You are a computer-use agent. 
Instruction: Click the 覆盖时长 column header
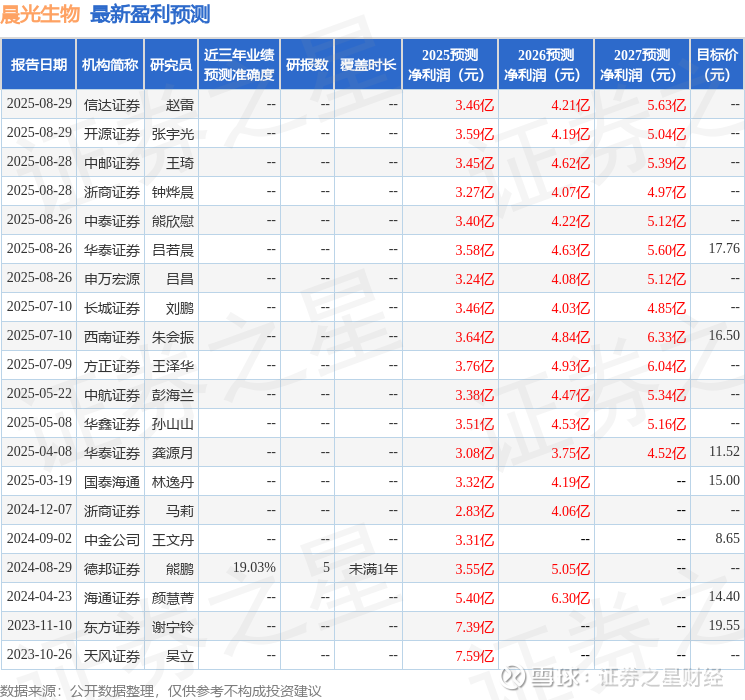pyautogui.click(x=368, y=65)
